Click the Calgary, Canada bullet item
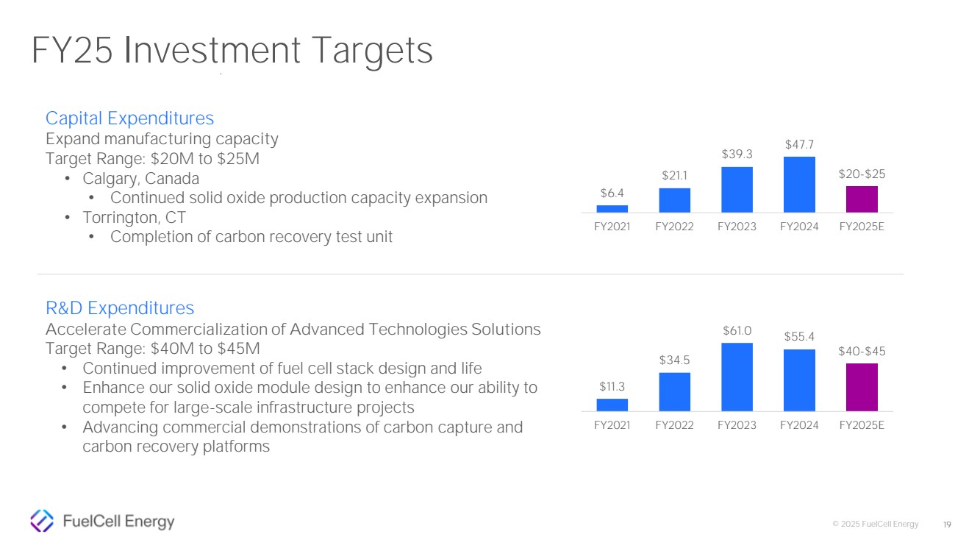 pyautogui.click(x=141, y=178)
